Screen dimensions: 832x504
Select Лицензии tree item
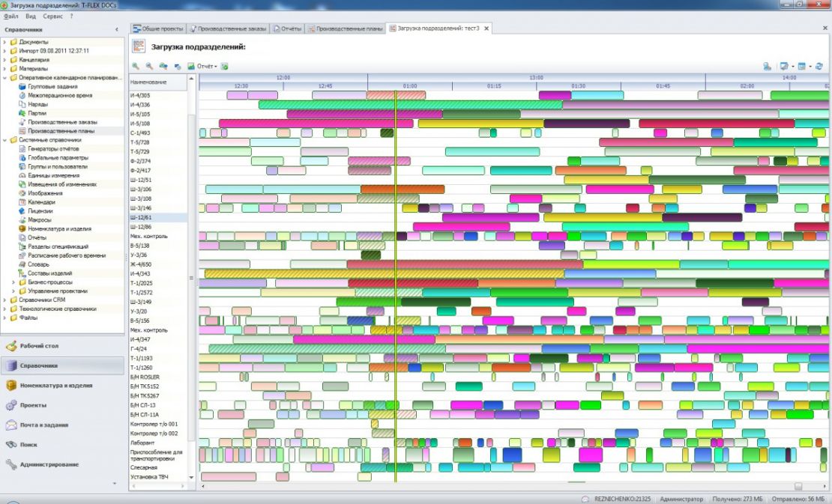click(40, 211)
